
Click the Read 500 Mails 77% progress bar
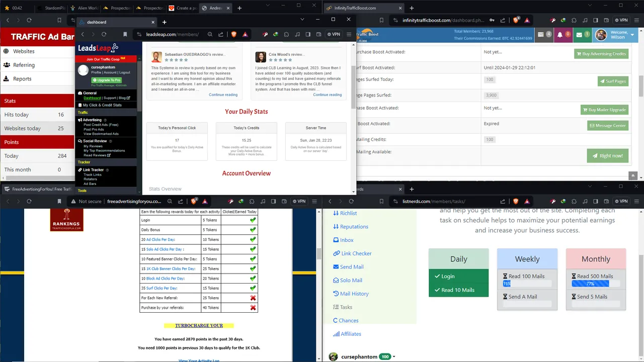tap(596, 284)
